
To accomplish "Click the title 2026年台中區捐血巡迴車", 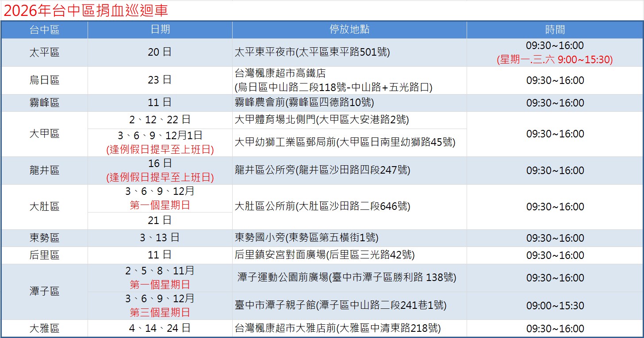I will point(86,11).
